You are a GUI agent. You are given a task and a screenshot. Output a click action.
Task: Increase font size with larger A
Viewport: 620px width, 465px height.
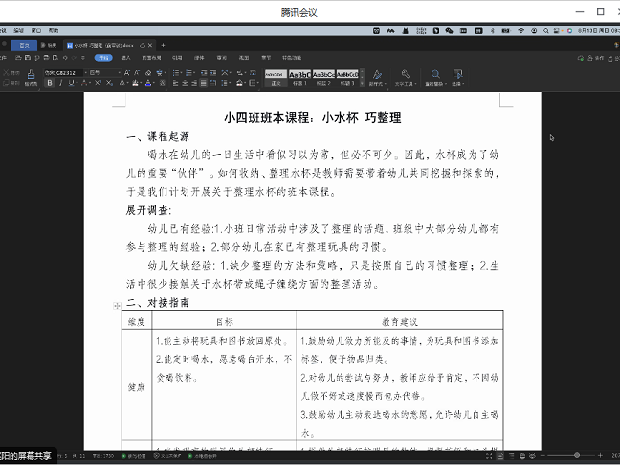[x=127, y=73]
